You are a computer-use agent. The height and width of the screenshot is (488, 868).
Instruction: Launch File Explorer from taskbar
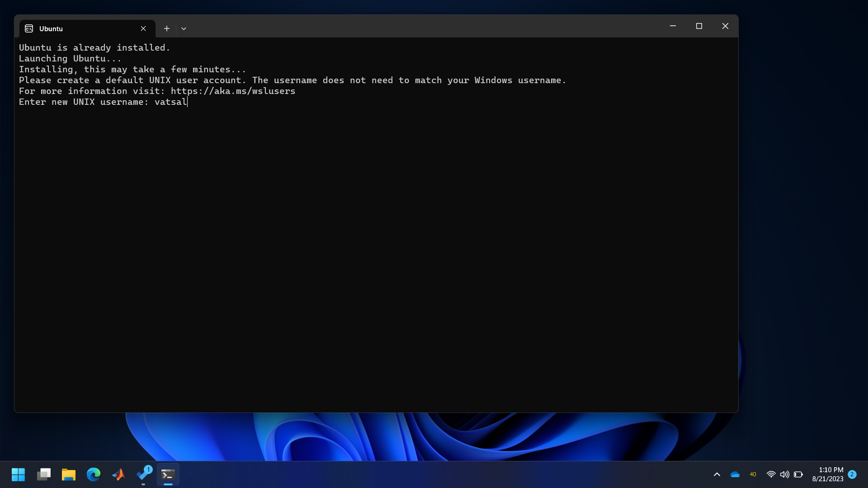(x=69, y=474)
